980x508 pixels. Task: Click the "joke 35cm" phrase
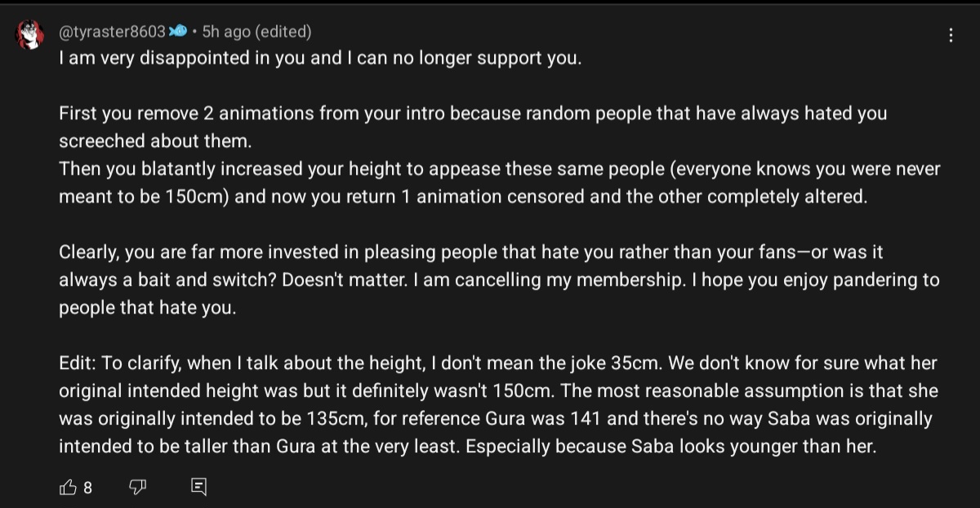(x=628, y=363)
